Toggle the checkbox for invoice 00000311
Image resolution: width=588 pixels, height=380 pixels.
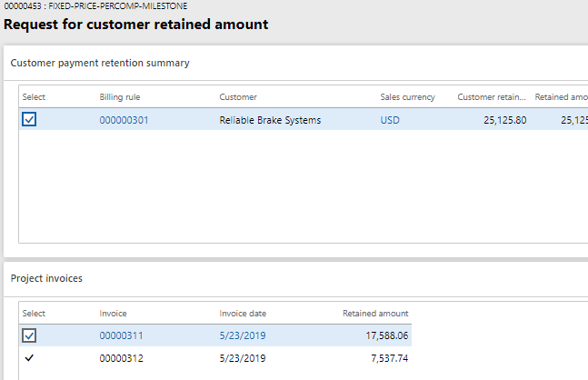29,335
